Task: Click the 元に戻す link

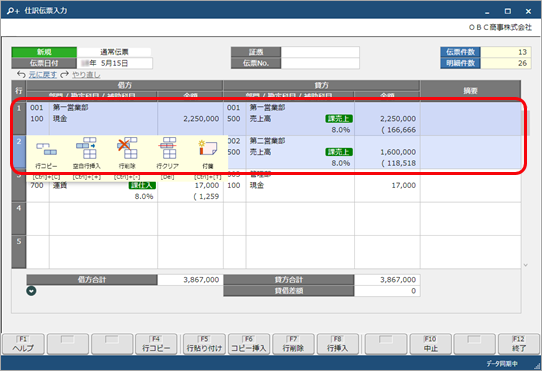Action: click(43, 74)
